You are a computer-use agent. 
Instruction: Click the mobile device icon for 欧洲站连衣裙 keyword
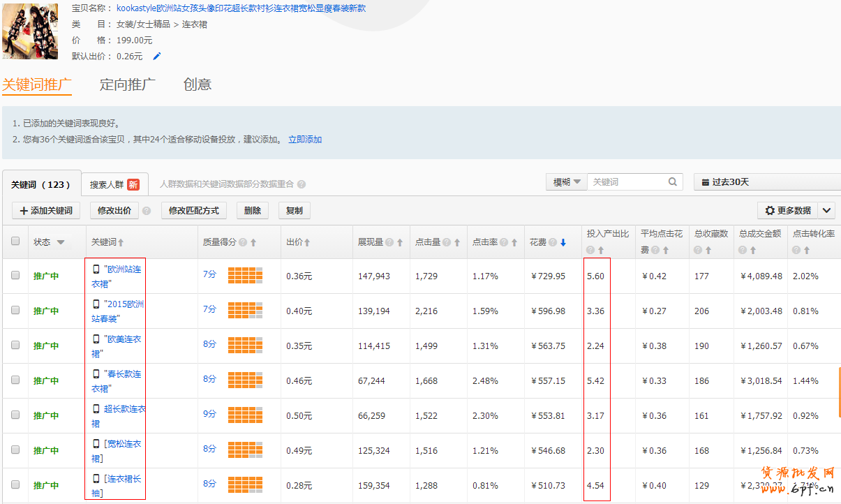click(x=96, y=269)
